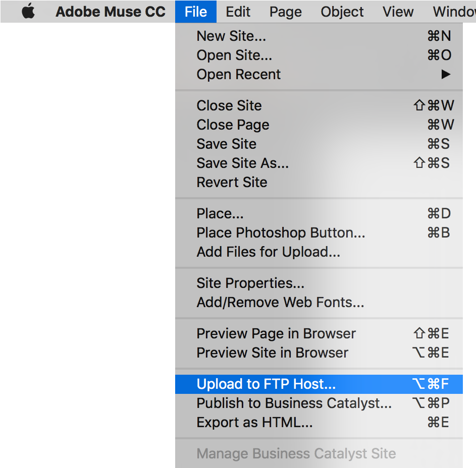Open the View menu
476x468 pixels.
click(398, 11)
